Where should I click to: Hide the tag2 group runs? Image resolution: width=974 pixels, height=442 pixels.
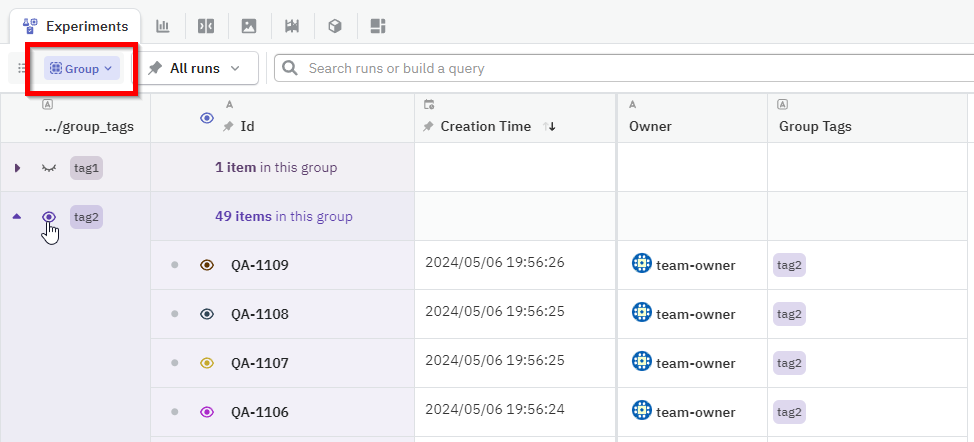(x=48, y=217)
